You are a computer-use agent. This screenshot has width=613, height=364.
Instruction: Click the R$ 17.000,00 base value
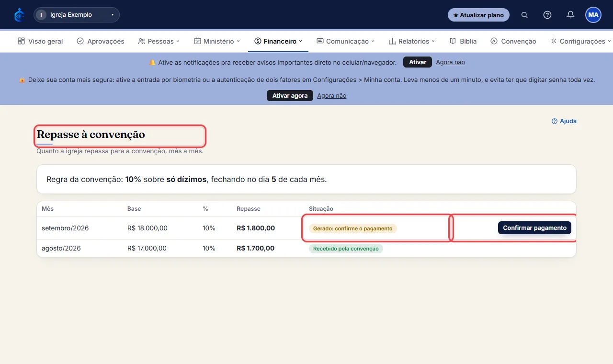(147, 248)
